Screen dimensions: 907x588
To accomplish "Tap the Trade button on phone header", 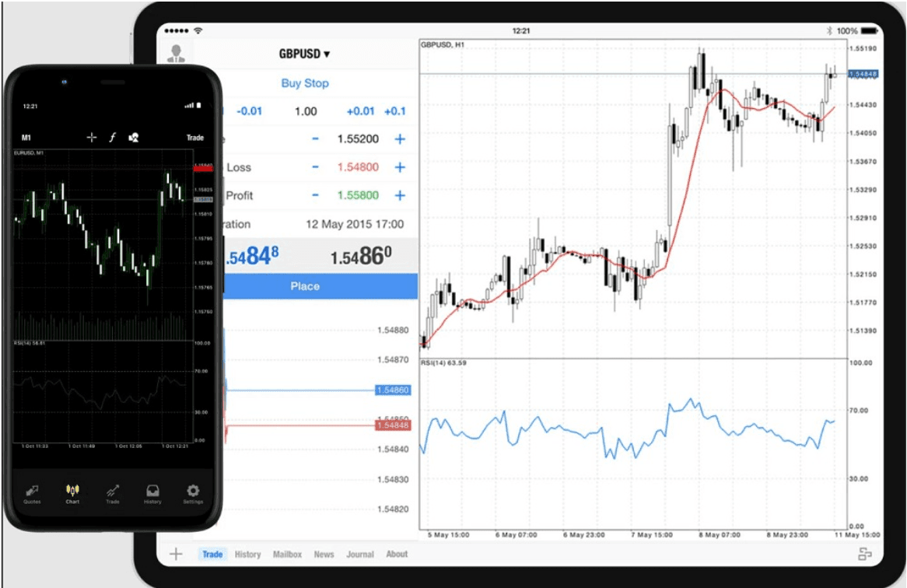I will (195, 138).
